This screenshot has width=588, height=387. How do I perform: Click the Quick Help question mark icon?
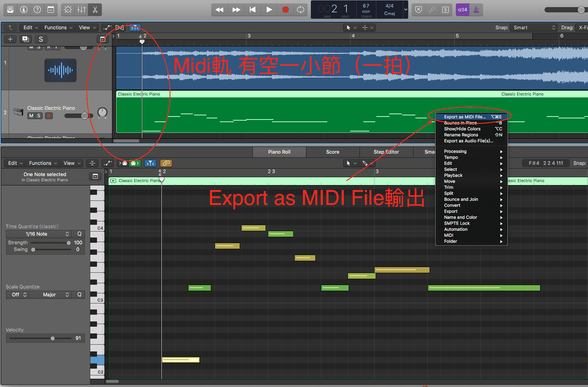point(37,10)
